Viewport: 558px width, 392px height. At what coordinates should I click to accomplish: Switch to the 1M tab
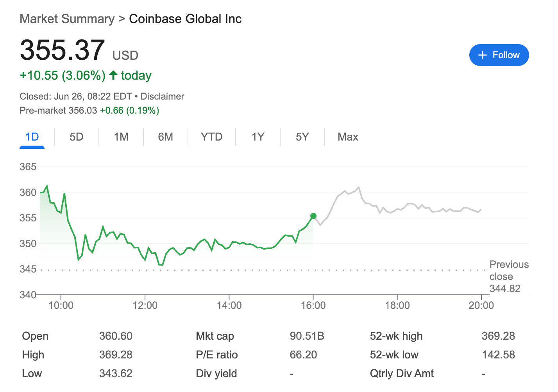pos(121,137)
